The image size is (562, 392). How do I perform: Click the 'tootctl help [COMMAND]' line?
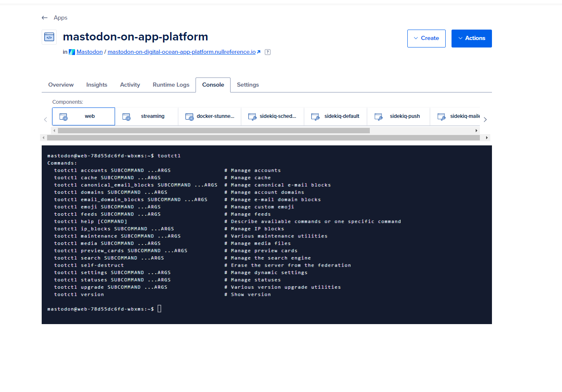click(91, 222)
